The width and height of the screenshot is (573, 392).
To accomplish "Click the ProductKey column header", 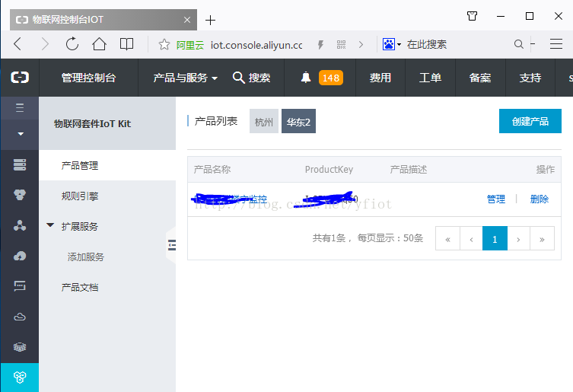I will (329, 169).
